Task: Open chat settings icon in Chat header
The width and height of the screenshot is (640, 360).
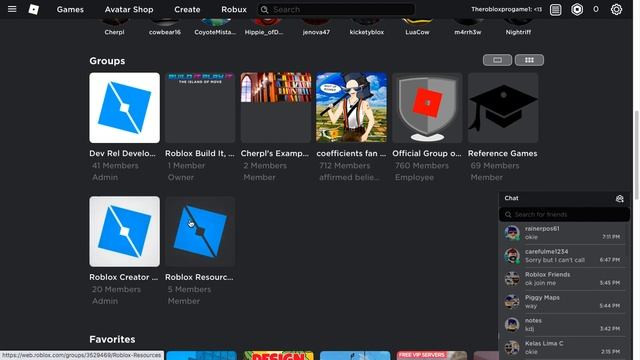Action: click(x=620, y=199)
